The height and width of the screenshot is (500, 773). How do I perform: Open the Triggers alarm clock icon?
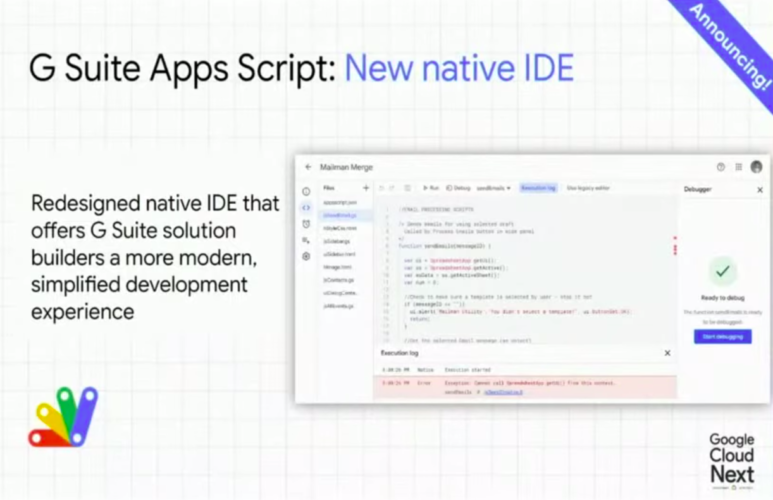pyautogui.click(x=306, y=224)
